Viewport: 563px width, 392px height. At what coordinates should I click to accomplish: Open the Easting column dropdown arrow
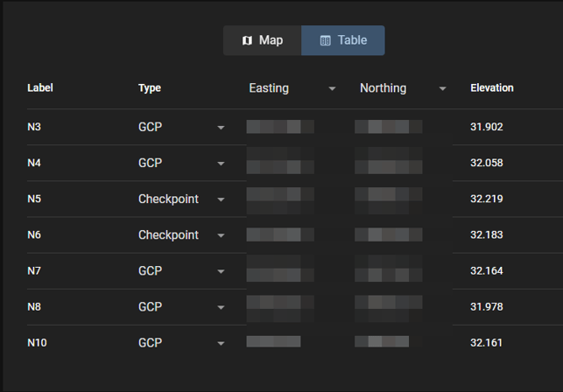click(x=332, y=88)
